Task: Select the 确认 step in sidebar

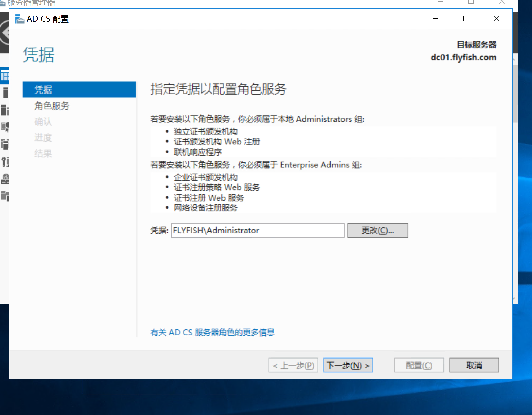Action: pos(43,122)
